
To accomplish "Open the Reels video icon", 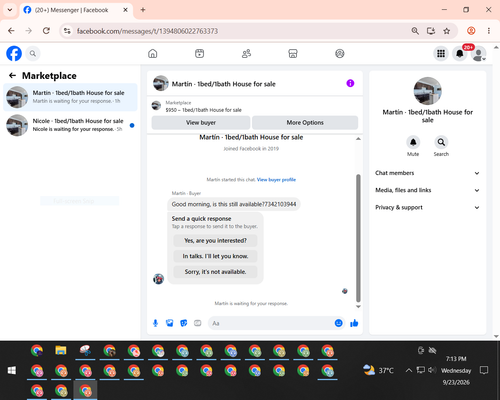I will point(199,53).
